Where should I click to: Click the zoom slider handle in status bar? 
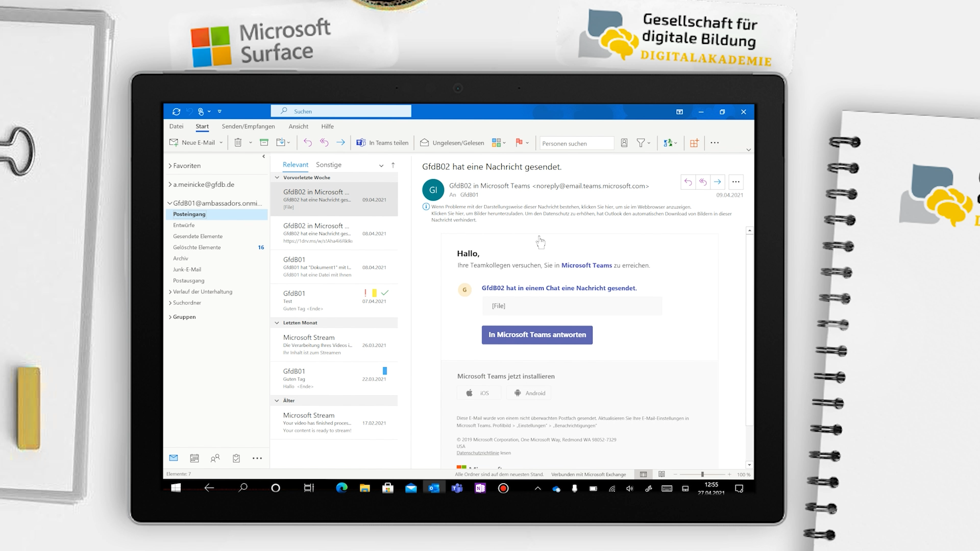pyautogui.click(x=702, y=474)
